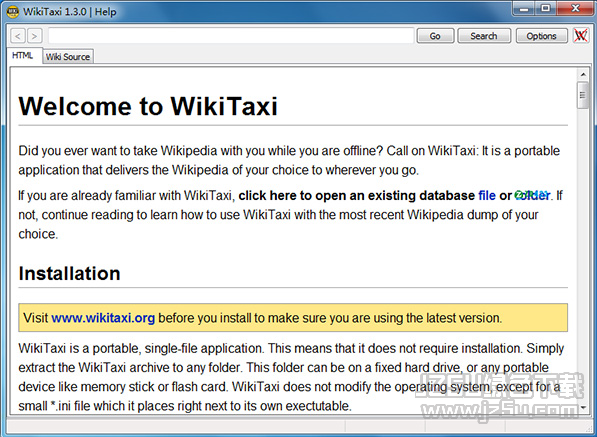Click the address input field
The height and width of the screenshot is (437, 597).
(x=231, y=36)
